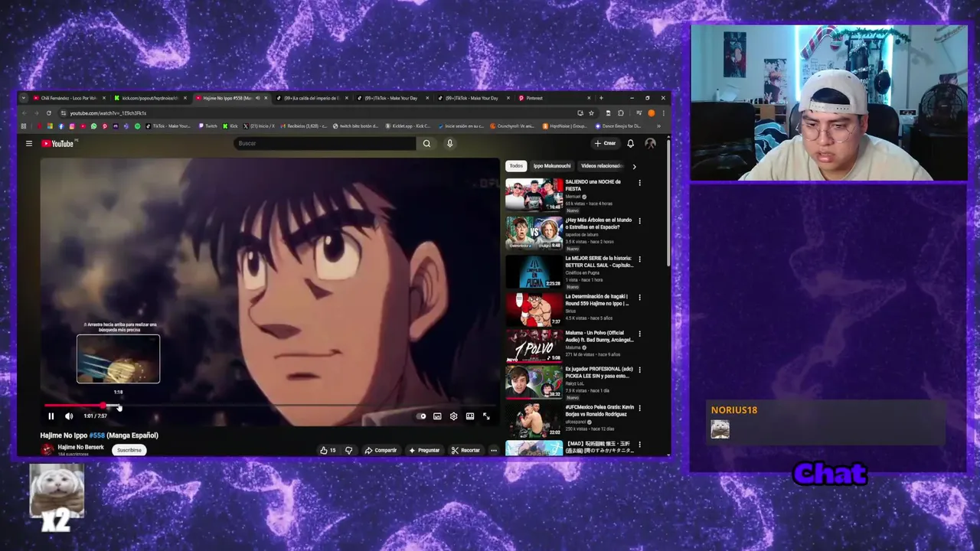Screen dimensions: 980x551
Task: Show next filter chips with arrow
Action: (634, 166)
